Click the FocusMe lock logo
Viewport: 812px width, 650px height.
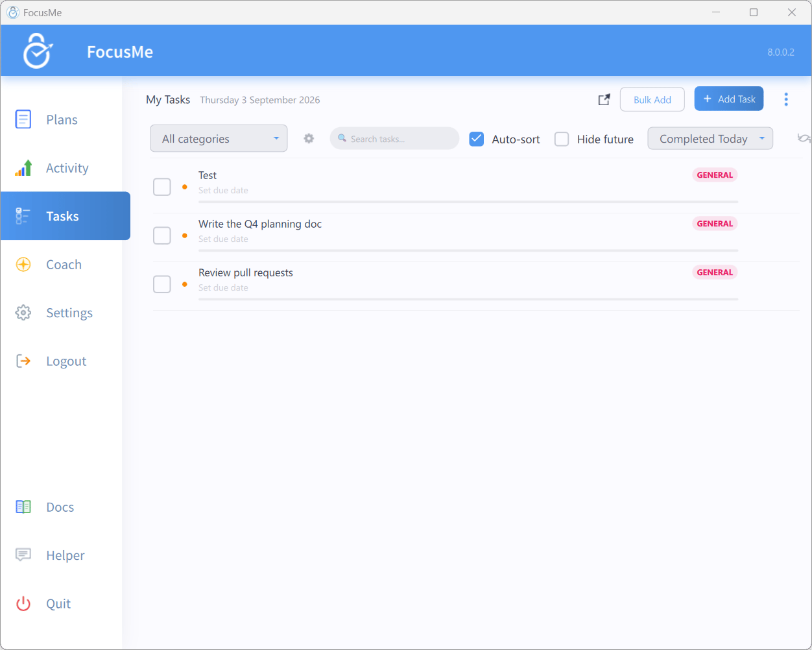click(37, 51)
